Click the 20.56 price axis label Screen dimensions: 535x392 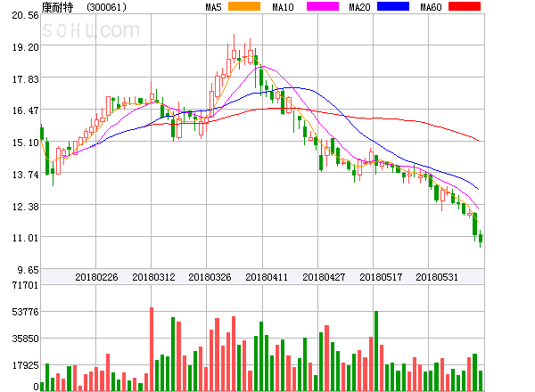point(26,15)
